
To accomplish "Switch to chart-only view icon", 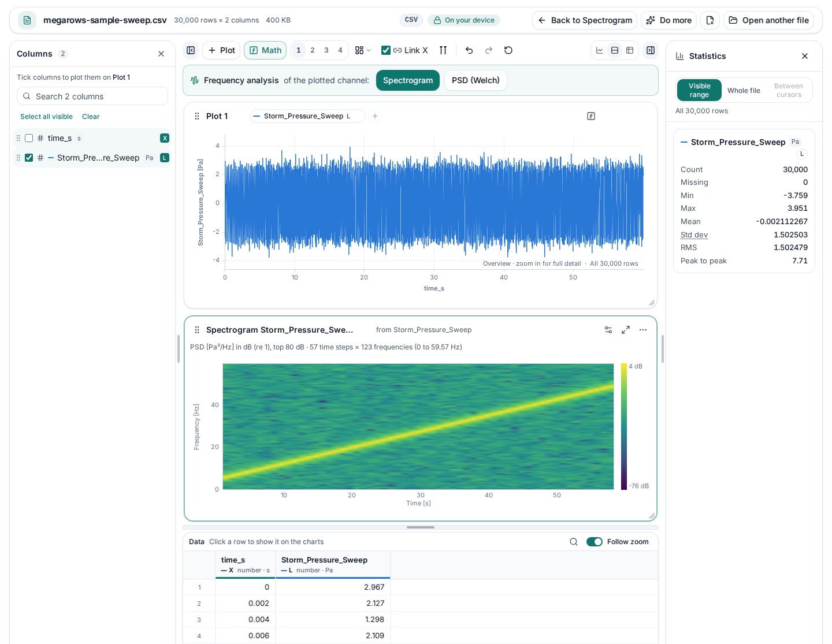I will point(600,50).
